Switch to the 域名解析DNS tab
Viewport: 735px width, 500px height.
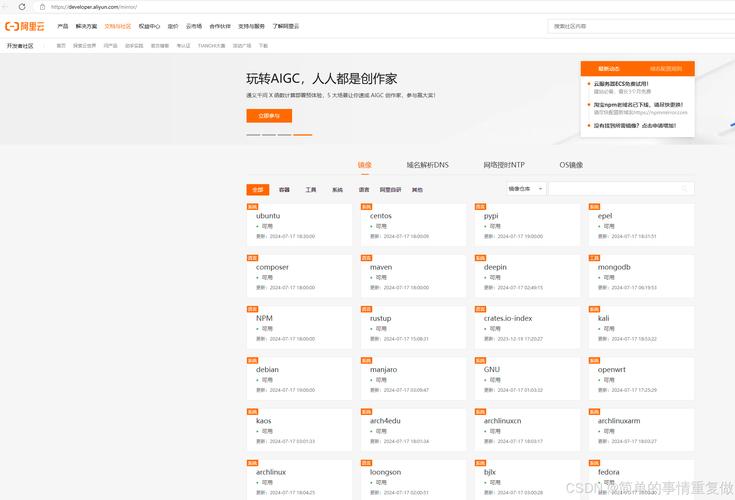click(x=427, y=164)
